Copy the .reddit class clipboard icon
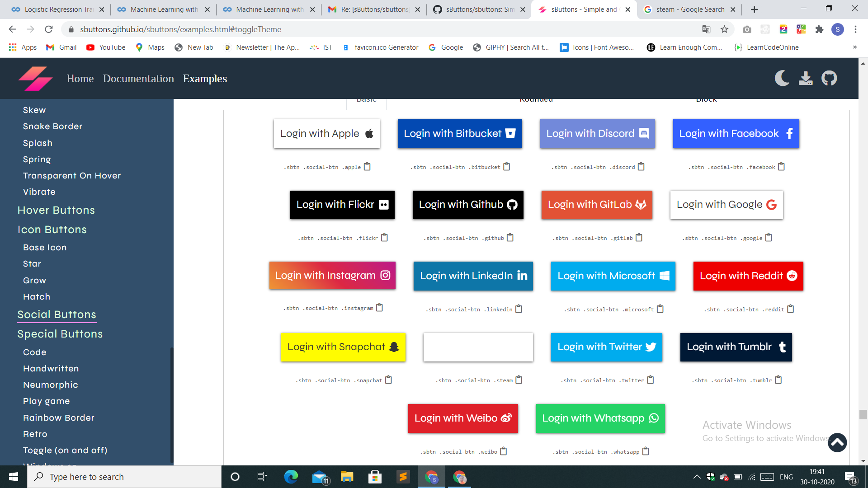The height and width of the screenshot is (488, 868). (x=790, y=309)
